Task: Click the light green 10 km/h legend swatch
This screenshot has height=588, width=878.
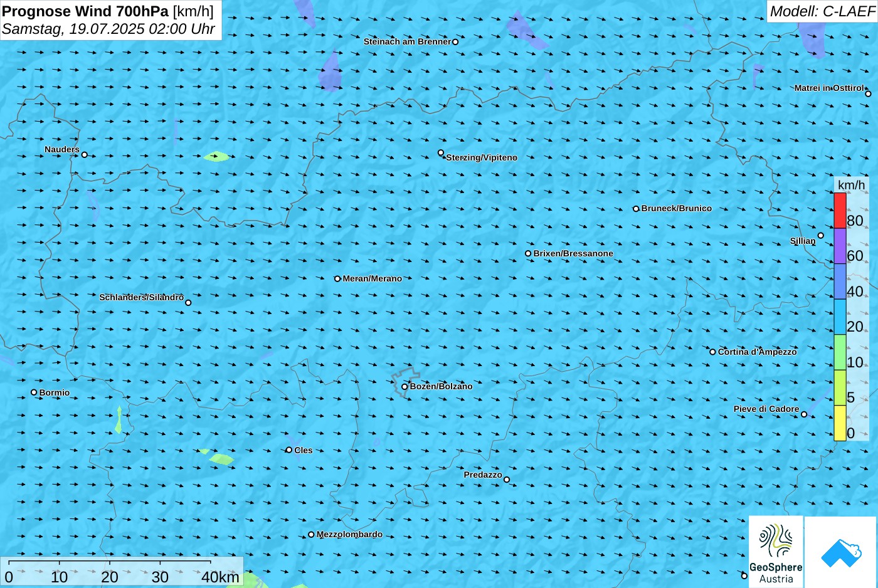Action: (x=840, y=352)
